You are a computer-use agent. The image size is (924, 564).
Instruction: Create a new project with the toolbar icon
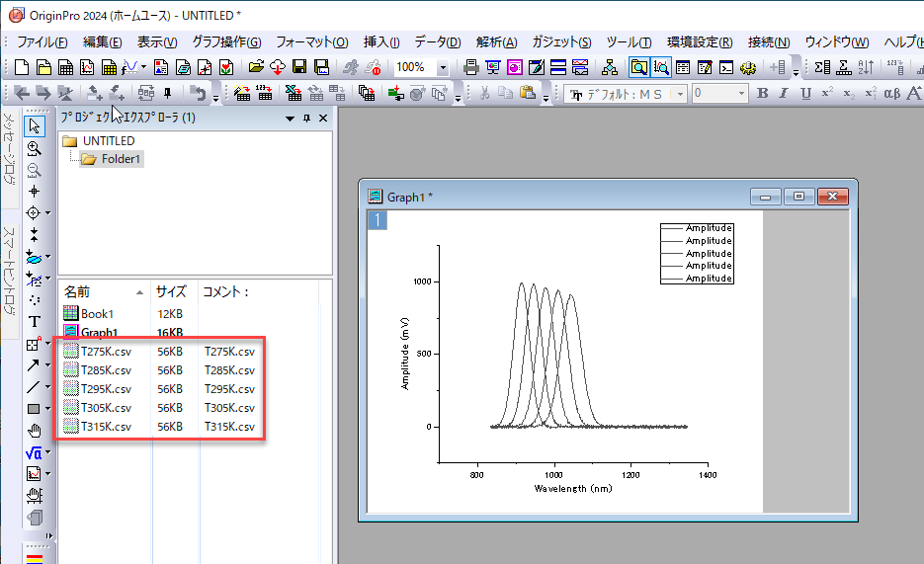point(22,68)
